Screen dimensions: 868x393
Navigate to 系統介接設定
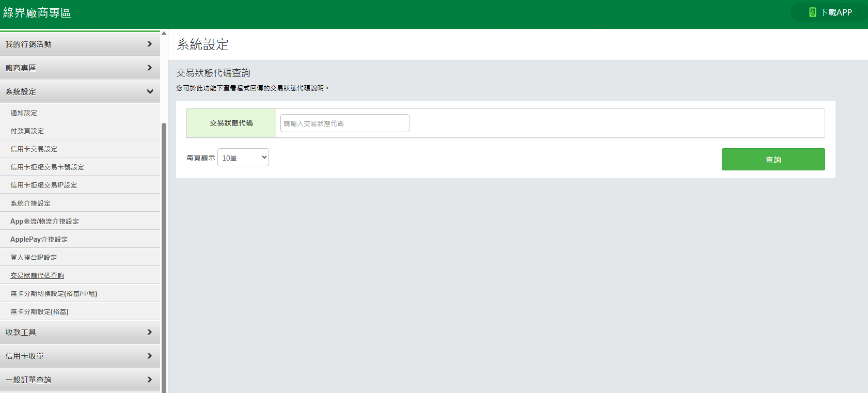coord(30,203)
